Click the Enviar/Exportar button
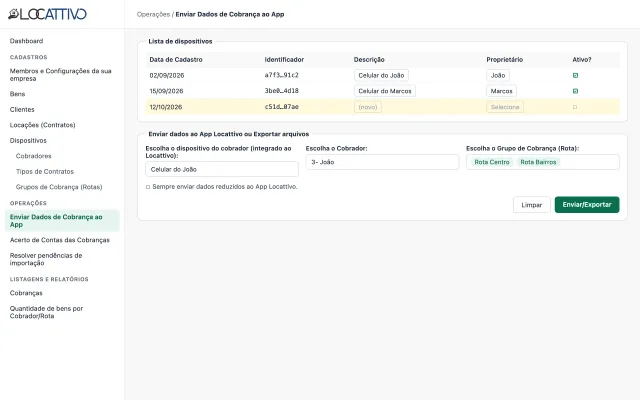 587,204
